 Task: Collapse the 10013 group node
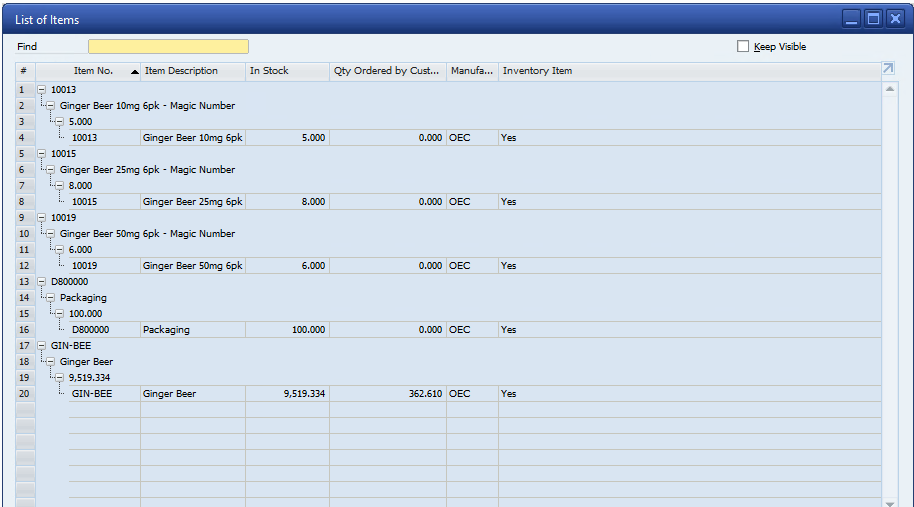[x=41, y=90]
